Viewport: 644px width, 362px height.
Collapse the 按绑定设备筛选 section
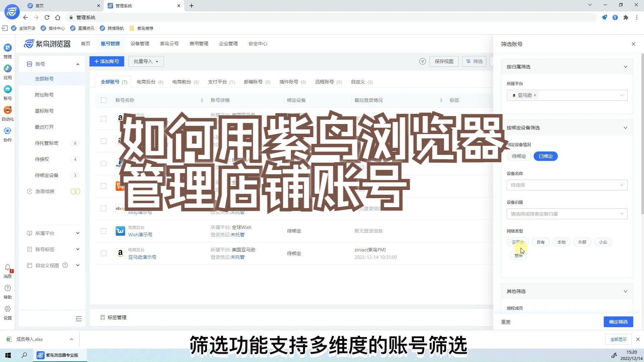point(626,128)
